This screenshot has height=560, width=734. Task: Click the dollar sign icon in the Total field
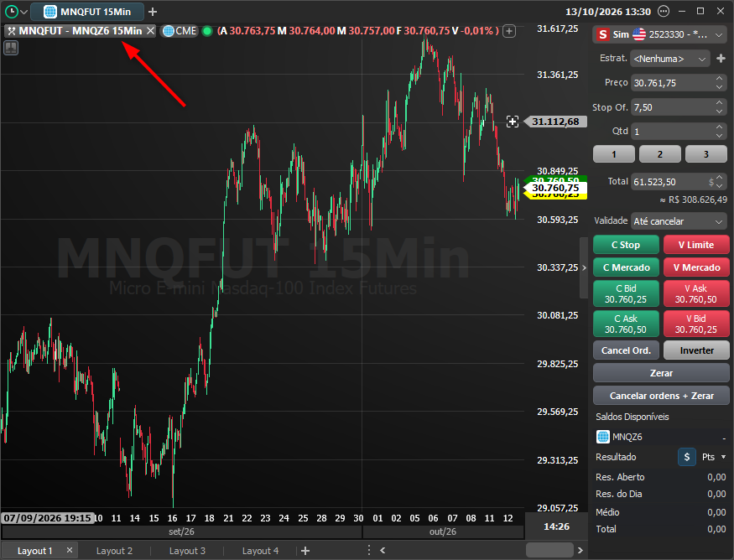click(711, 182)
